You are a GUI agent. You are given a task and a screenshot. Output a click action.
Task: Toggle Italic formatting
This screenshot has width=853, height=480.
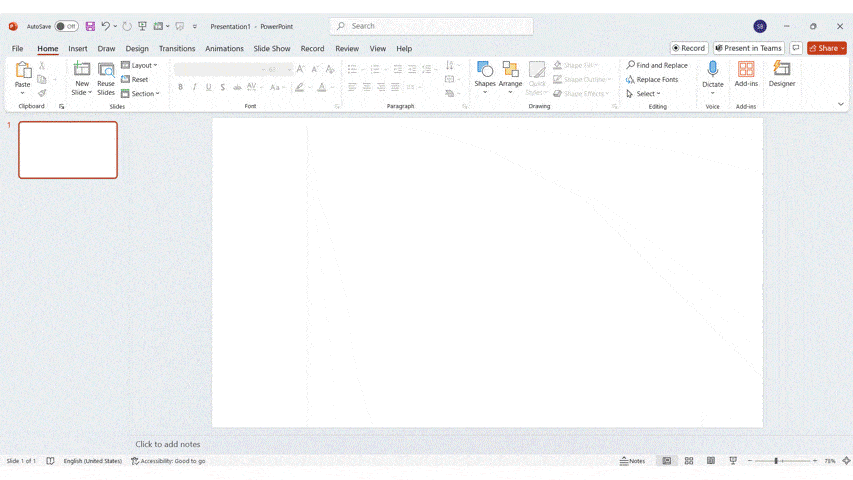194,87
